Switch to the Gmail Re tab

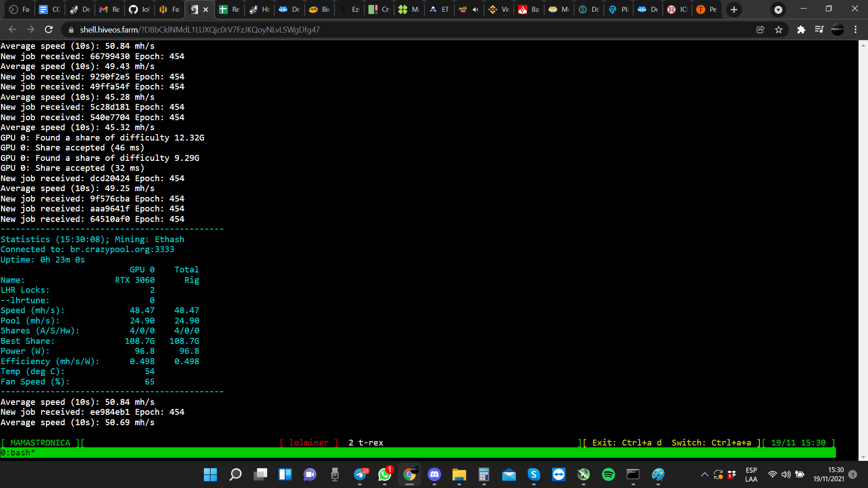109,9
